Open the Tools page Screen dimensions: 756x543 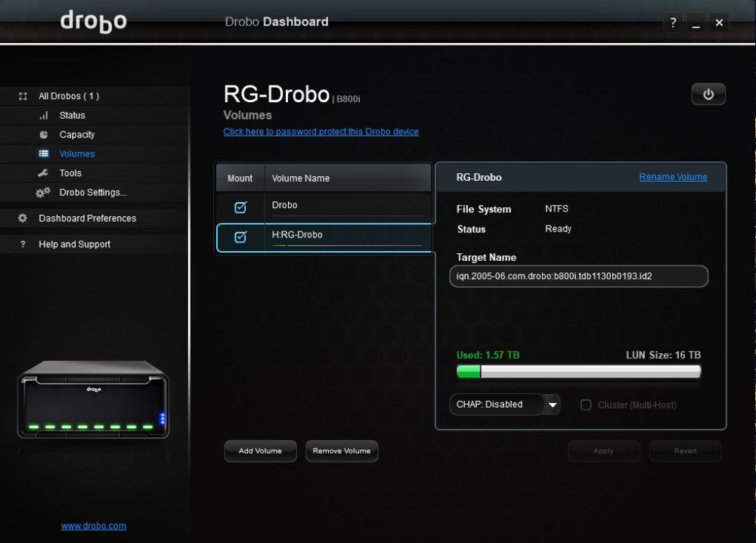tap(94, 173)
